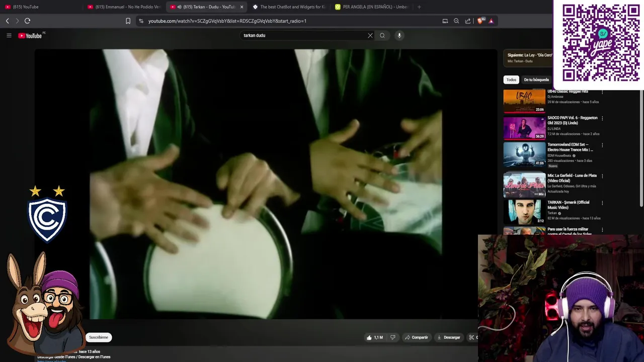Click 'DJ LINDA' channel name
Image resolution: width=644 pixels, height=362 pixels.
pyautogui.click(x=554, y=129)
